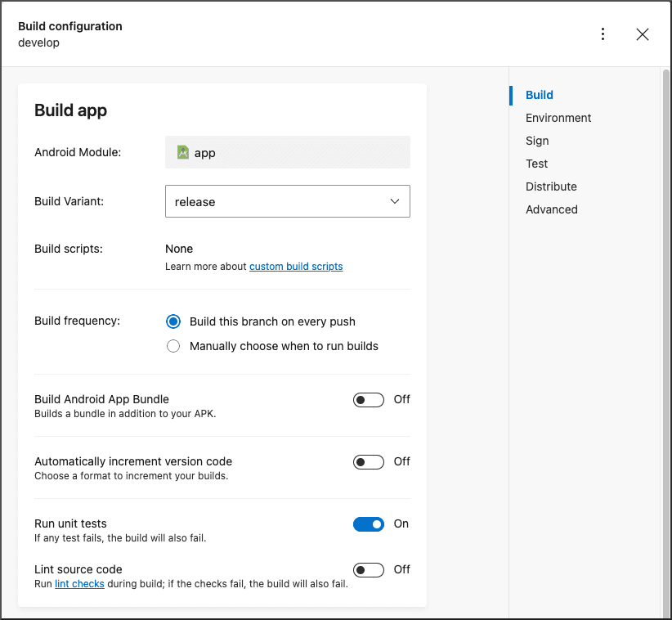Close the Build configuration panel

coord(642,34)
